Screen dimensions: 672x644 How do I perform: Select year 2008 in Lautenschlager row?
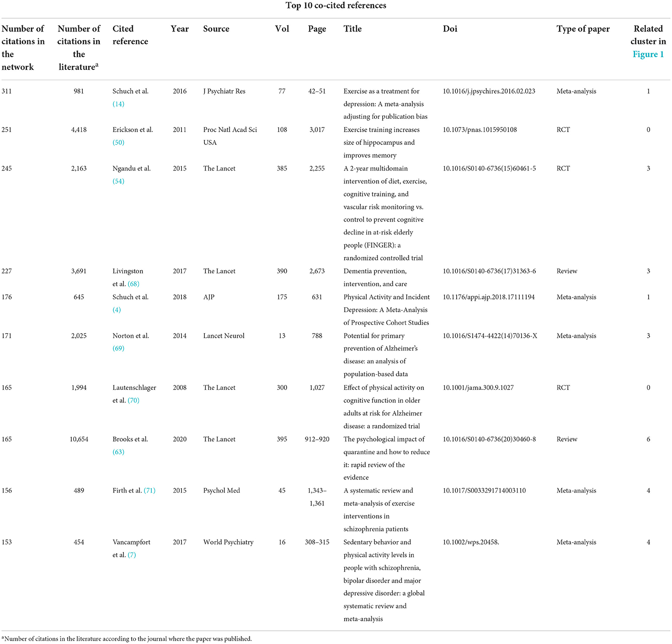click(180, 388)
